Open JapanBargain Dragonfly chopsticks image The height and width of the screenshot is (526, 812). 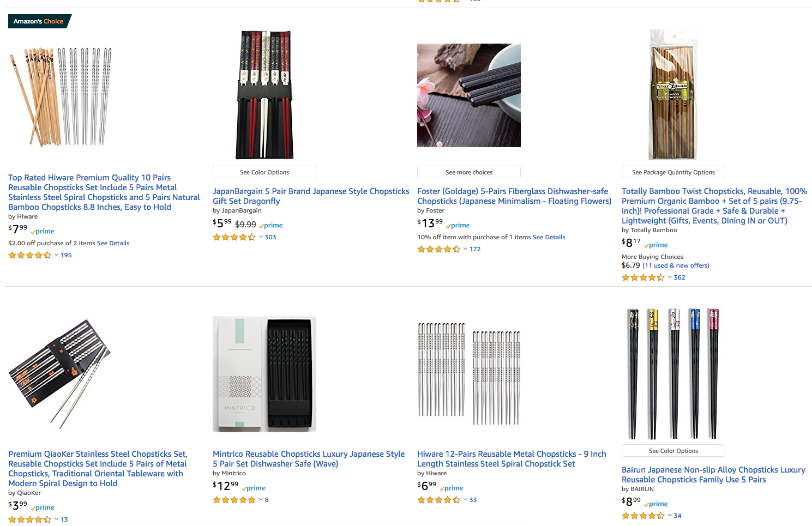(264, 95)
